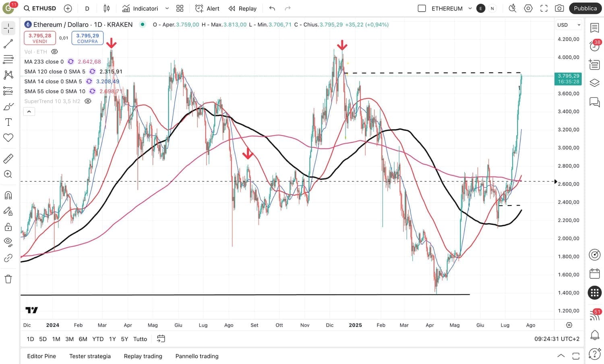This screenshot has height=364, width=604.
Task: Start bar Replay mode
Action: click(x=242, y=8)
